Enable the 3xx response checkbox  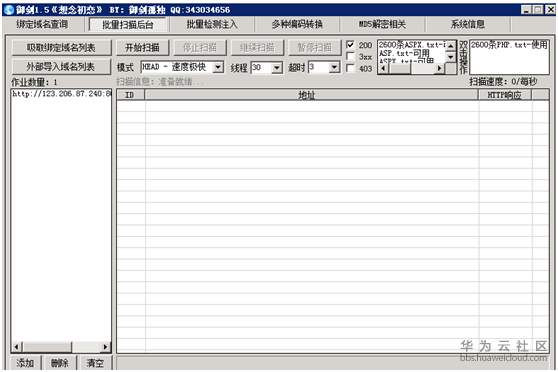[x=351, y=56]
